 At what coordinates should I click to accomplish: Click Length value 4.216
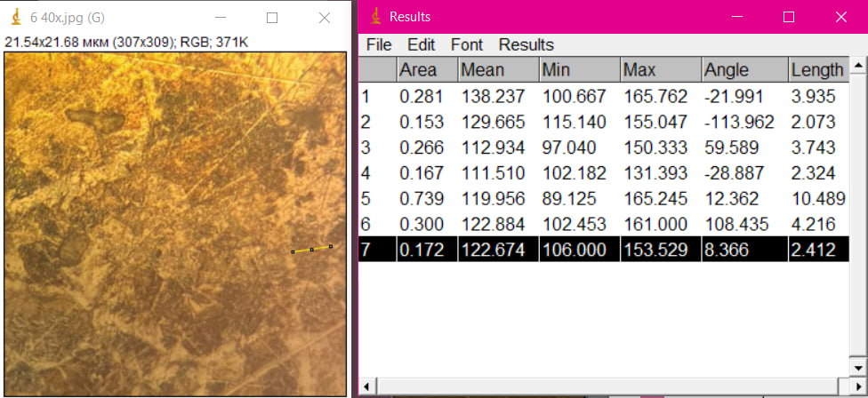[813, 225]
